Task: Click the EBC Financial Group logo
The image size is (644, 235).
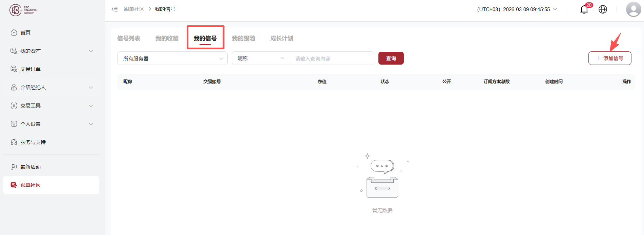Action: coord(24,10)
